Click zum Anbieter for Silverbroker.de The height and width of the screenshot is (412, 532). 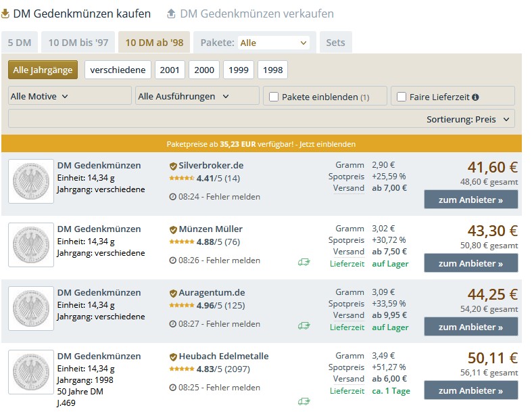470,200
